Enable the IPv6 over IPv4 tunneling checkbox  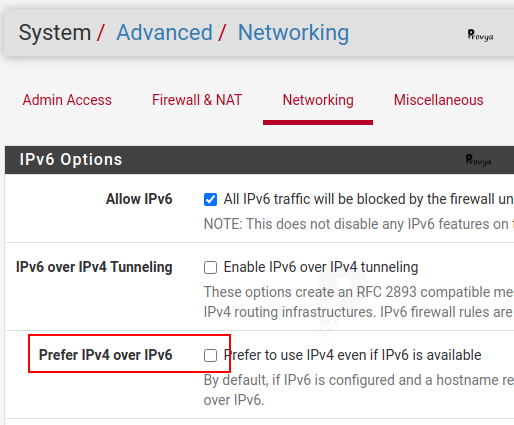(x=210, y=268)
